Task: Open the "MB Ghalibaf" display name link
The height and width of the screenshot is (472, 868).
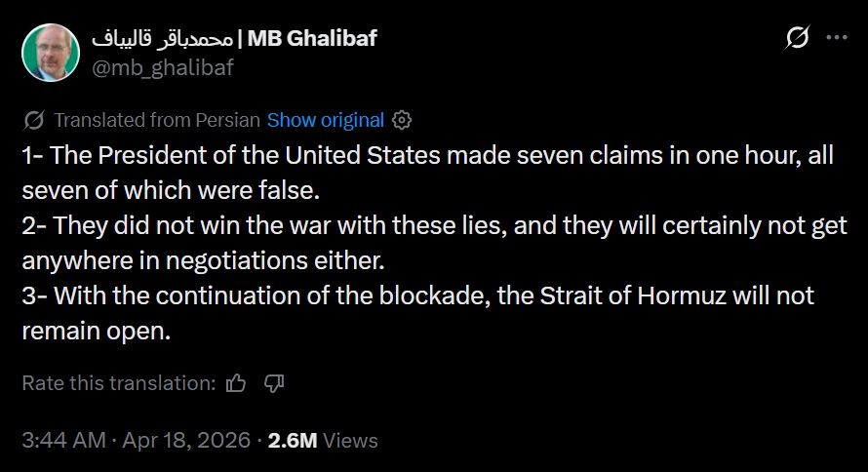Action: (312, 39)
